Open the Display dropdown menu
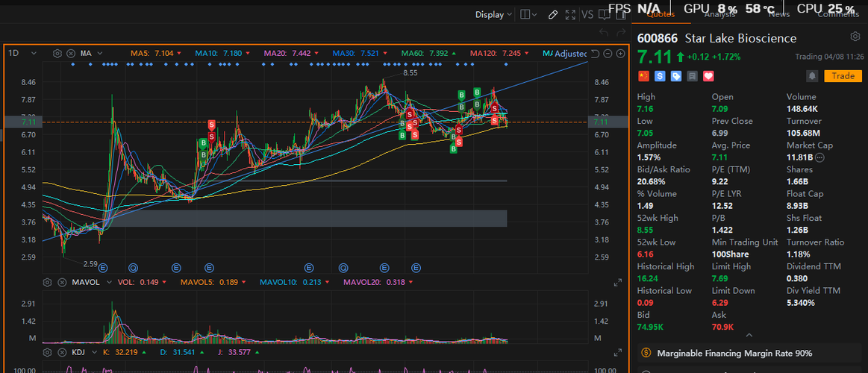Viewport: 868px width, 373px height. tap(494, 14)
